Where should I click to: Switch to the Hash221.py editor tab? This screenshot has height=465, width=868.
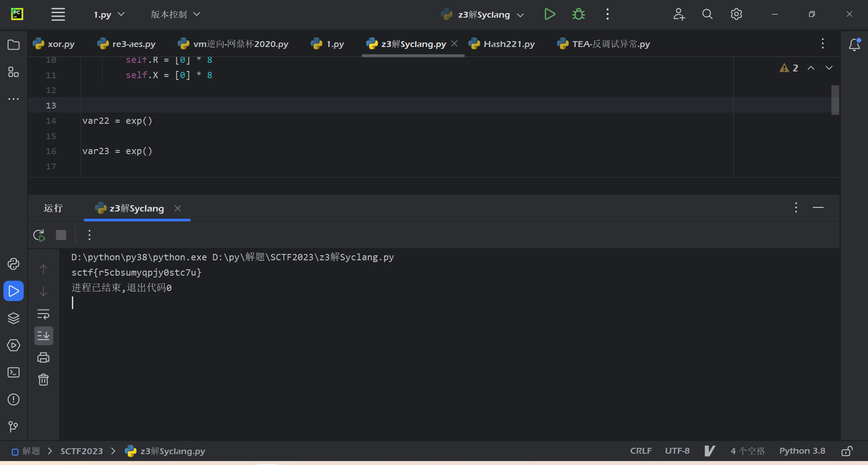point(502,44)
